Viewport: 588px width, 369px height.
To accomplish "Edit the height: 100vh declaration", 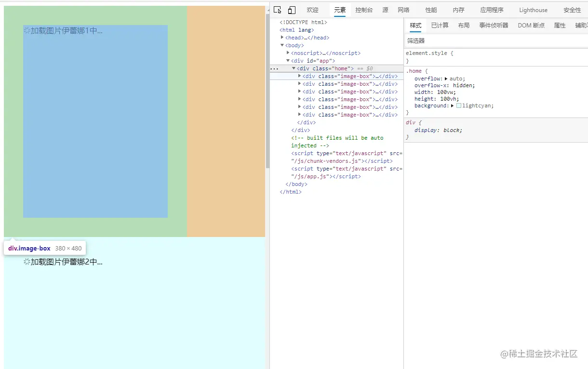I will (x=437, y=99).
